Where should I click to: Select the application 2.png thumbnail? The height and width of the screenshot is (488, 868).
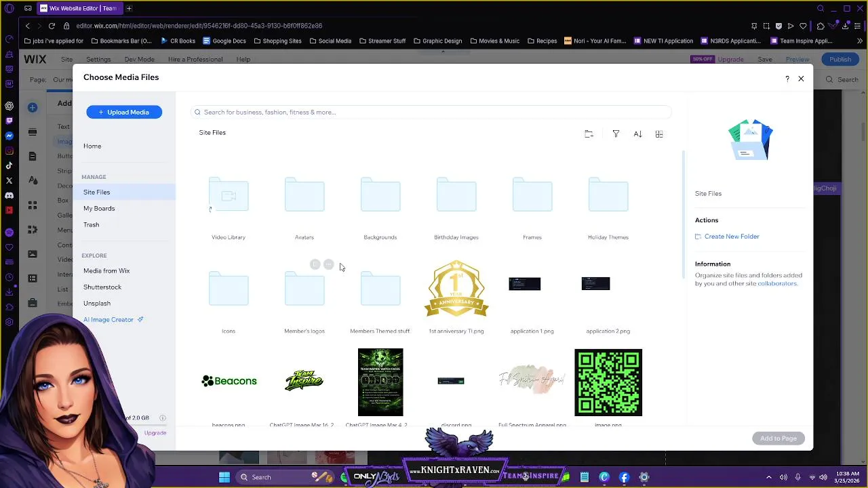pyautogui.click(x=596, y=283)
